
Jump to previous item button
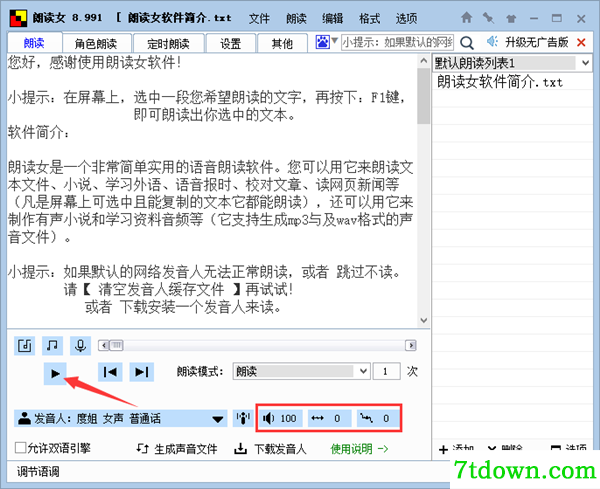(110, 372)
